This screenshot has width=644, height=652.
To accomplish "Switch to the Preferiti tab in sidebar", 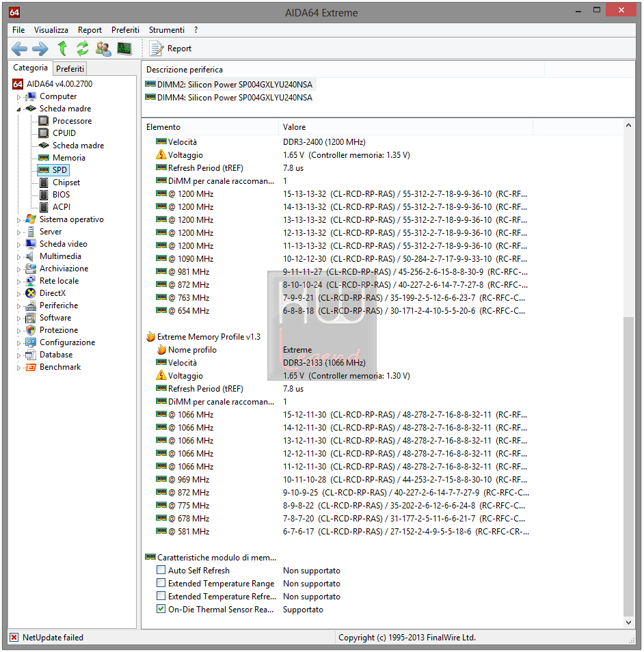I will [x=70, y=68].
